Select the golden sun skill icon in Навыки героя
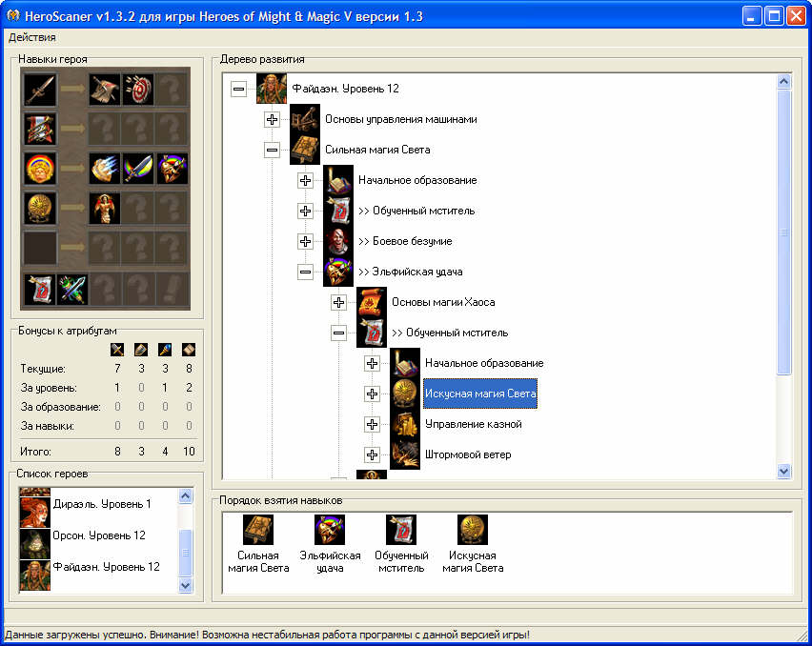The height and width of the screenshot is (646, 812). tap(40, 208)
